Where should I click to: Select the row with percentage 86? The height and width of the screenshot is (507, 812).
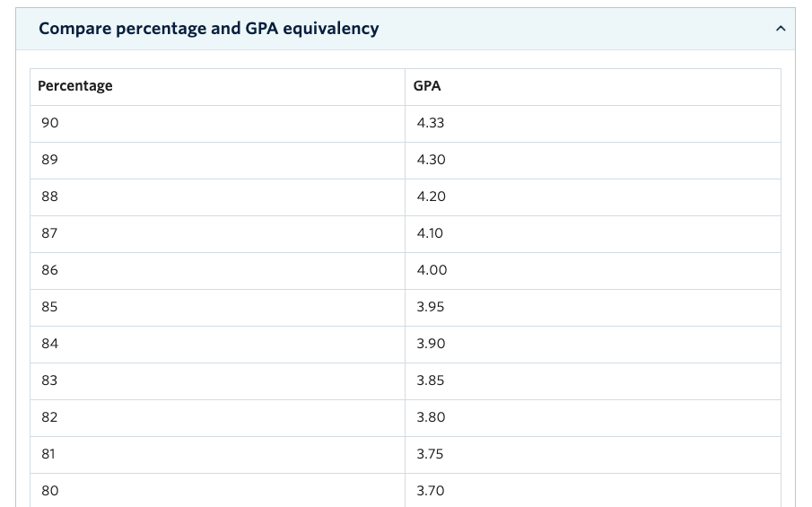click(x=406, y=271)
